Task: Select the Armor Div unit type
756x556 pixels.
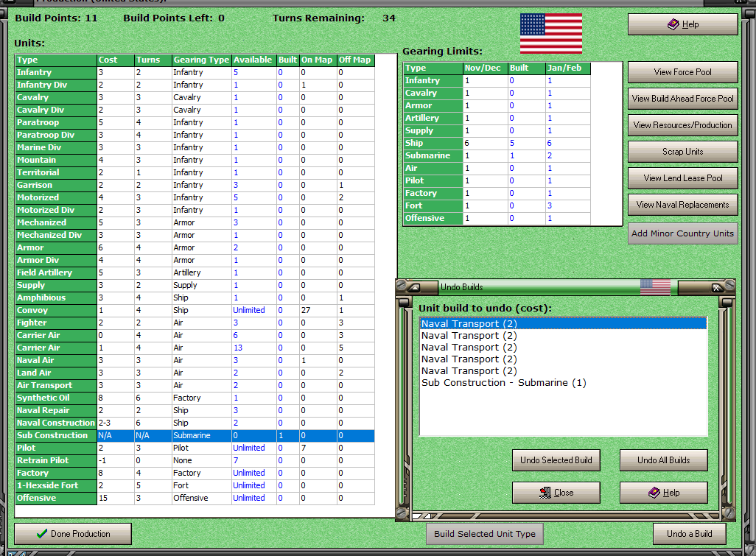Action: (56, 260)
